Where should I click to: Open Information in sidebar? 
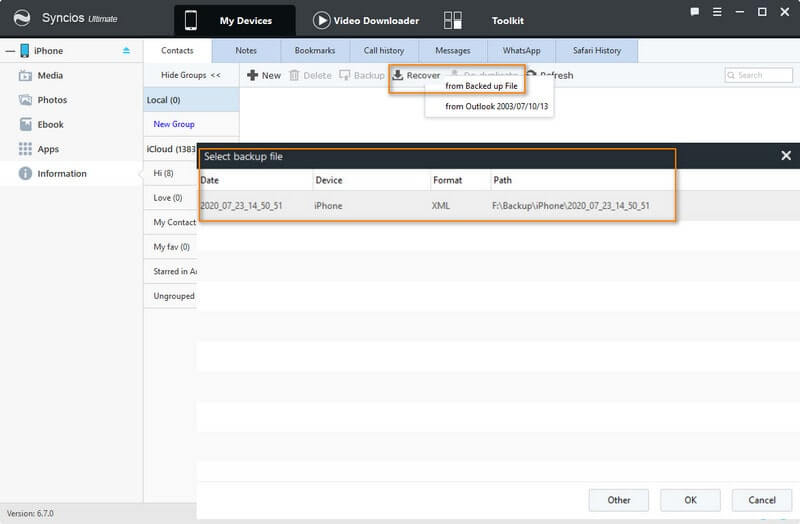point(62,173)
